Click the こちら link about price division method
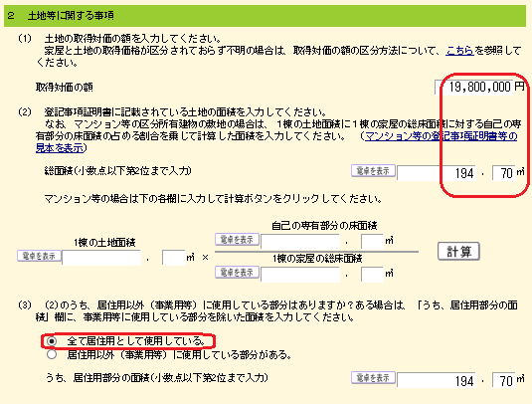Viewport: 532px width, 404px height. point(459,51)
